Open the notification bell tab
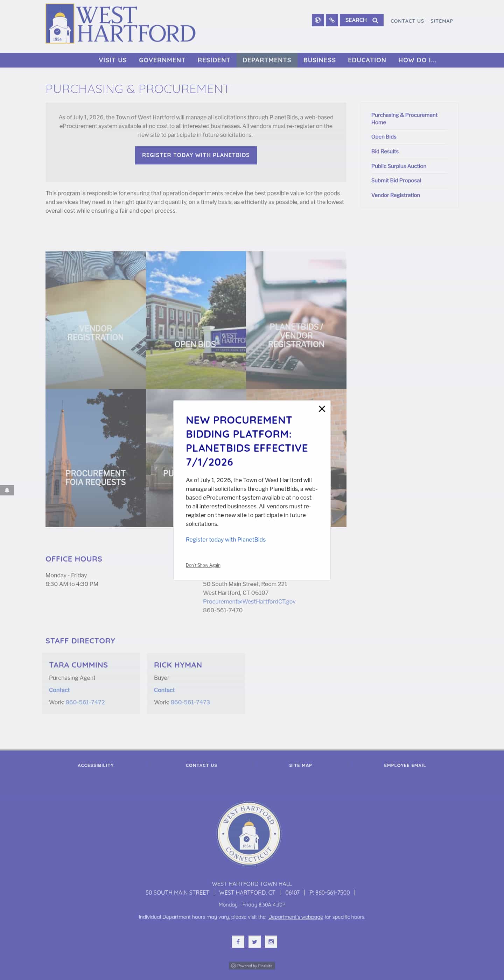 coord(7,490)
